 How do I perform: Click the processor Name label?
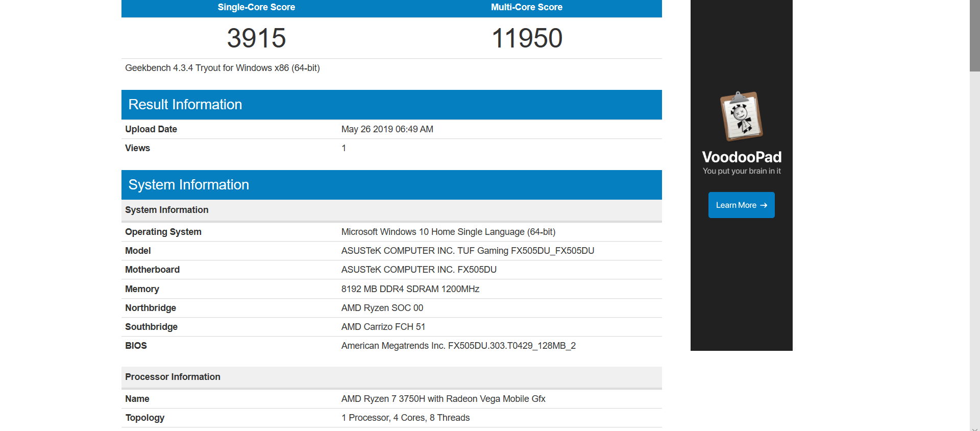click(137, 399)
